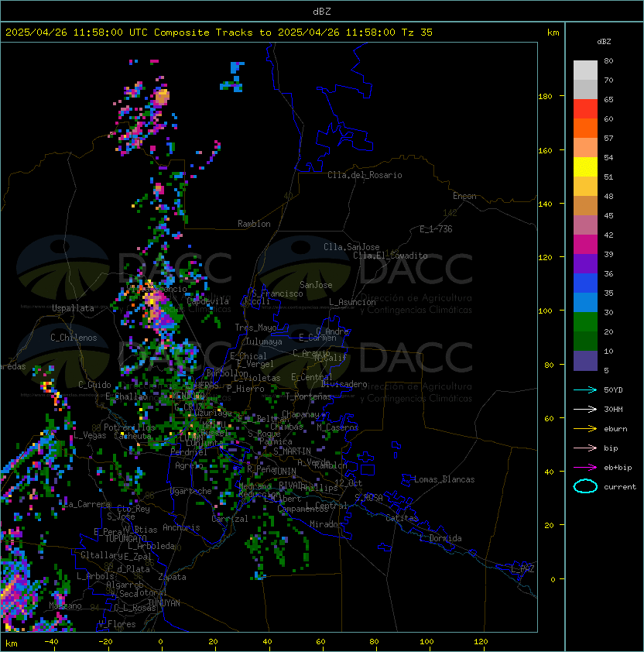Screen dimensions: 644x652
Task: Select the 54 dBZ yellow color swatch
Action: coord(585,166)
